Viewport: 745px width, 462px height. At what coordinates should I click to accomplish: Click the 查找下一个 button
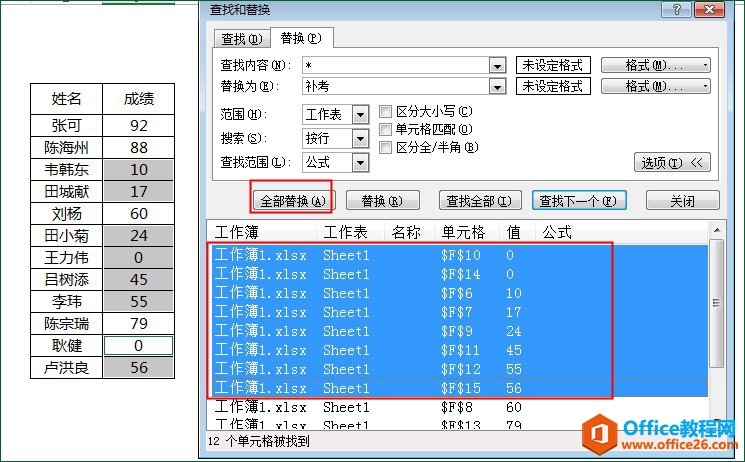[x=579, y=201]
